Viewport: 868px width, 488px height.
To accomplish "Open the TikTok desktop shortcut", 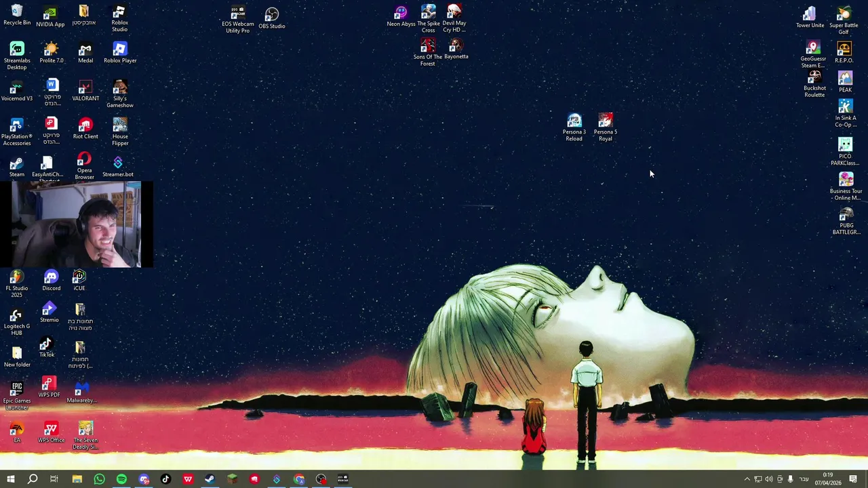I will tap(46, 348).
